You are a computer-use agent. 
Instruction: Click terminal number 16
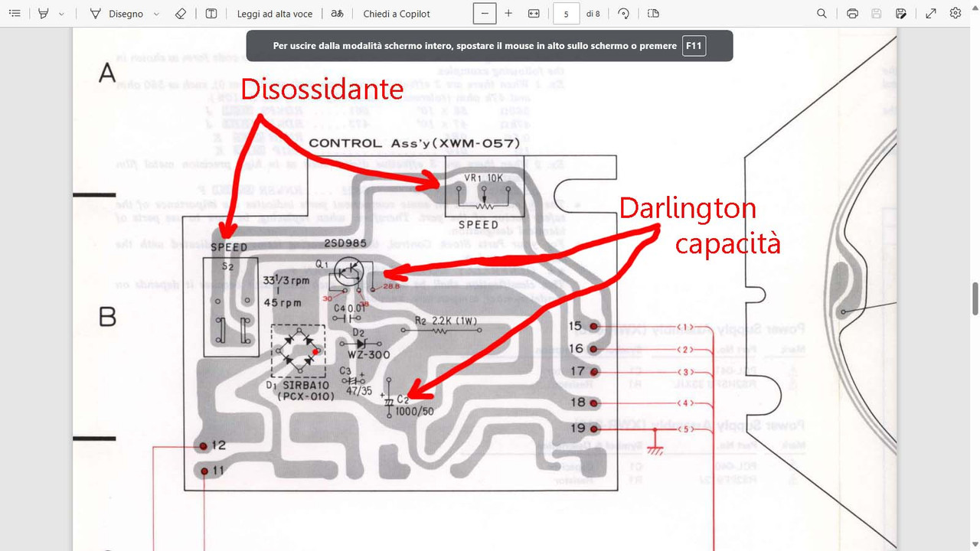coord(576,349)
